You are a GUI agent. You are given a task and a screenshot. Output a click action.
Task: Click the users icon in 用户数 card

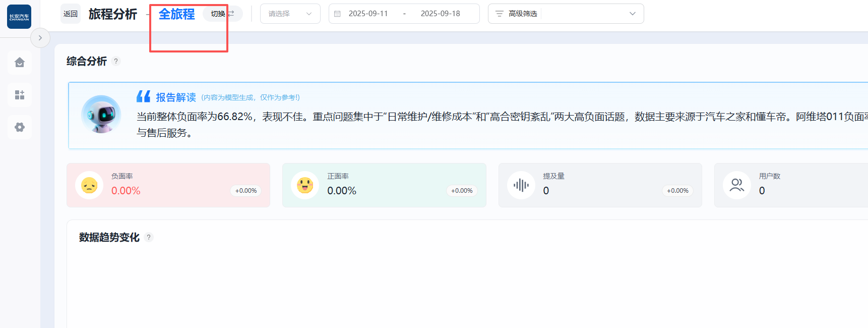point(737,185)
